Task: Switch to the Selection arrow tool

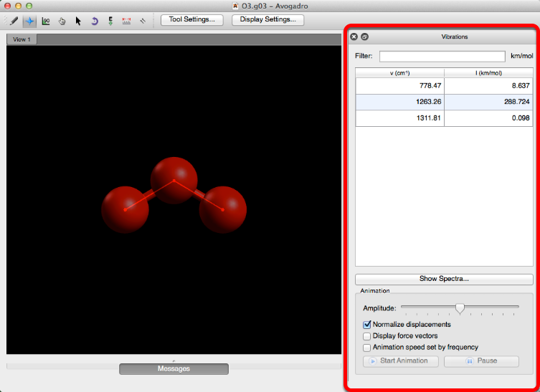Action: coord(78,21)
